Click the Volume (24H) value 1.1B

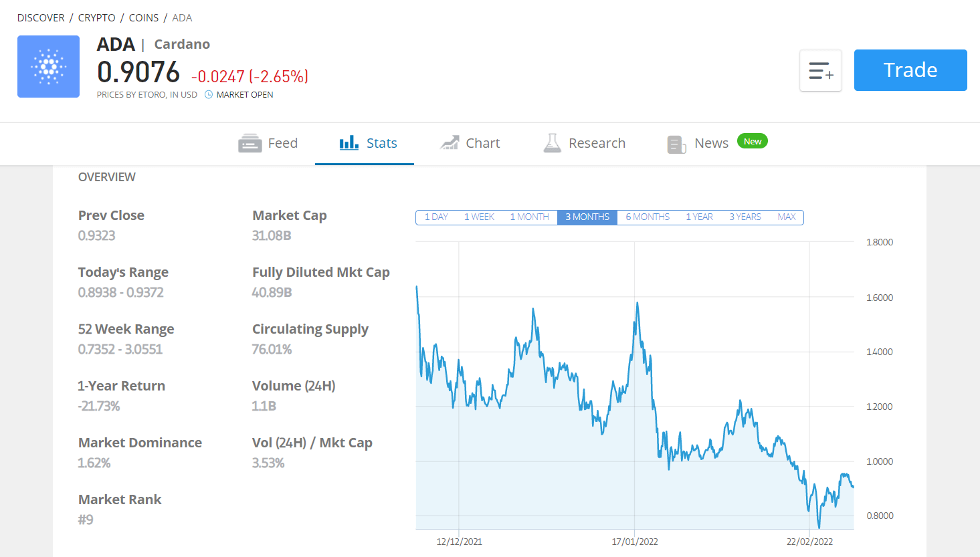pos(264,406)
